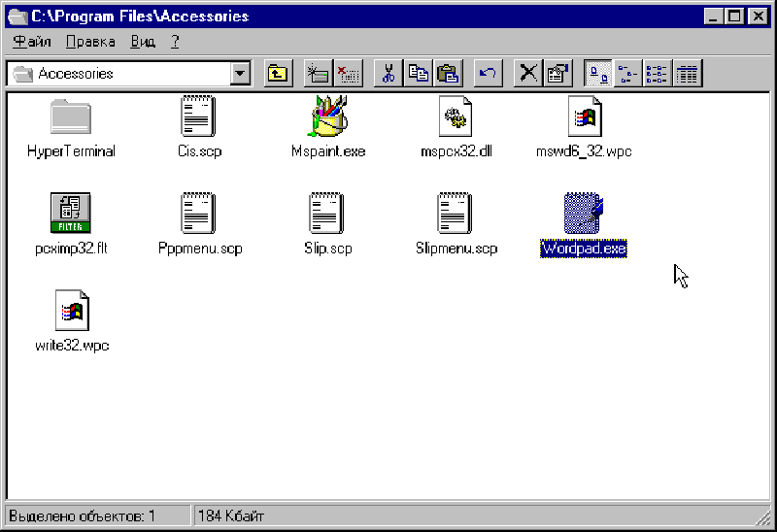The height and width of the screenshot is (532, 777).
Task: Go up one level folder button
Action: [x=278, y=74]
